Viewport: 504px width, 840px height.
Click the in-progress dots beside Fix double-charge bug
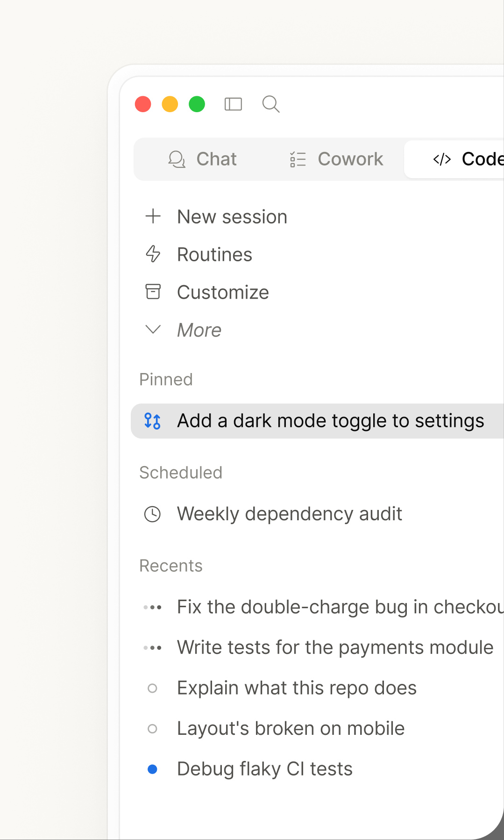[x=152, y=607]
